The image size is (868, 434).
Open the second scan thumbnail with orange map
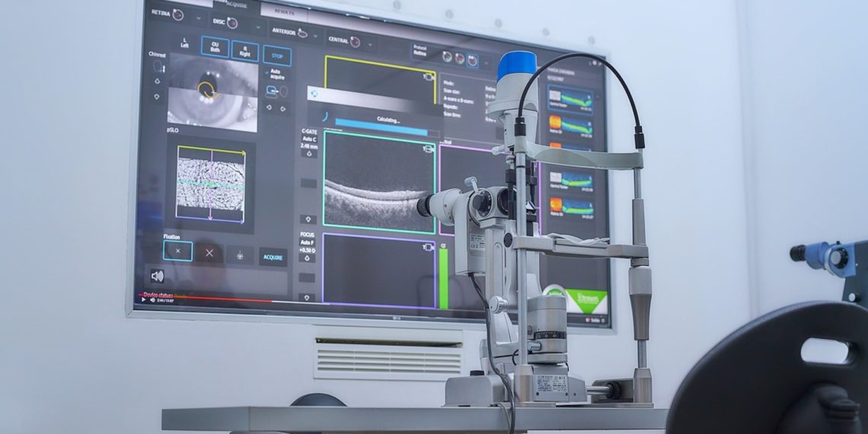(570, 128)
